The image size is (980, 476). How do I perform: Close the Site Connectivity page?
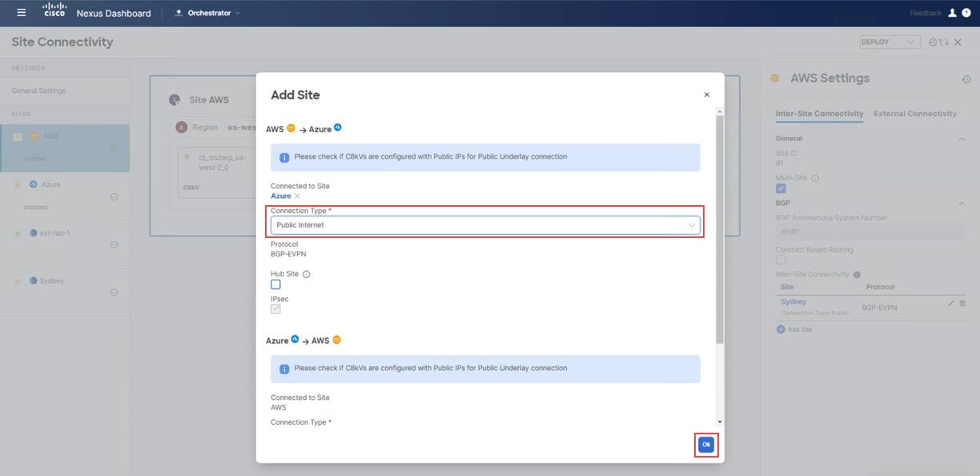[958, 42]
